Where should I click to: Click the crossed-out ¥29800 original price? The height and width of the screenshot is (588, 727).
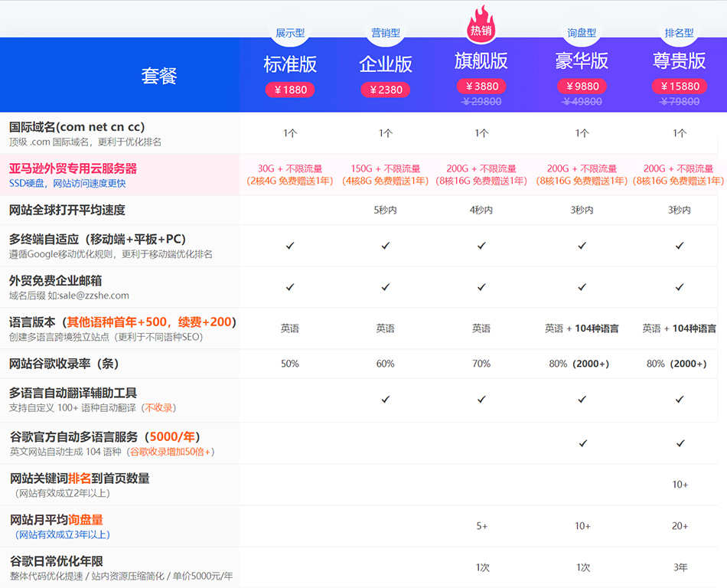(481, 102)
